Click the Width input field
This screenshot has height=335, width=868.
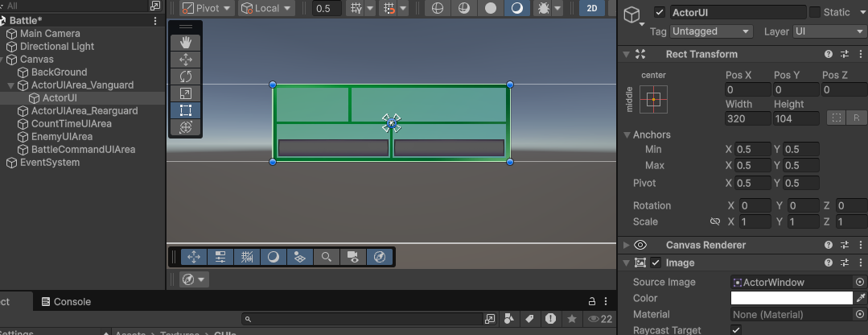pos(746,118)
